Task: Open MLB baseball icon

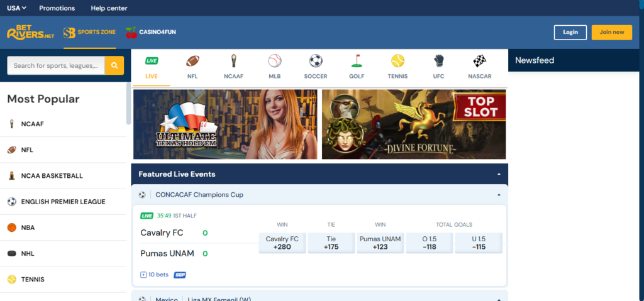Action: click(x=275, y=61)
